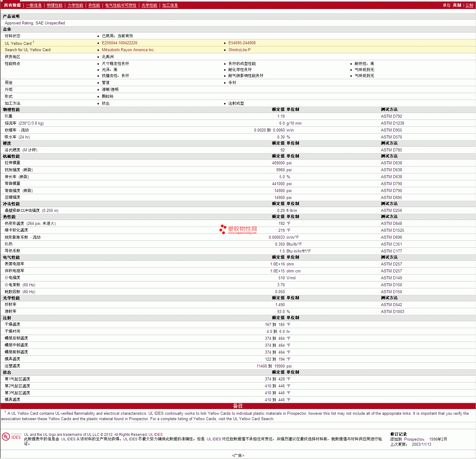Select 第1气缸区温度 row label

tap(17, 379)
